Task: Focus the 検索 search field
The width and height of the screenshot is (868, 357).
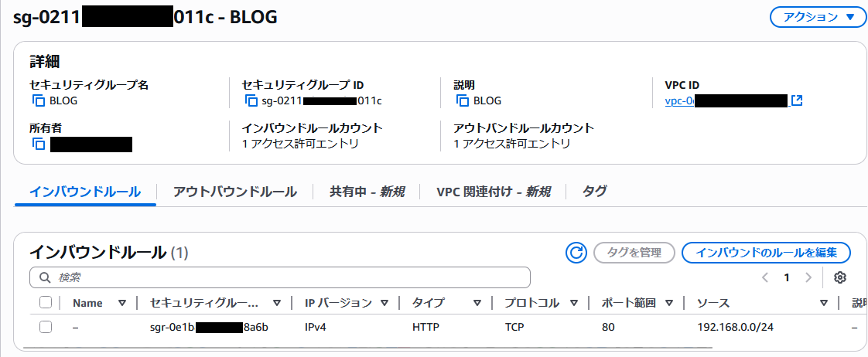Action: pos(286,277)
